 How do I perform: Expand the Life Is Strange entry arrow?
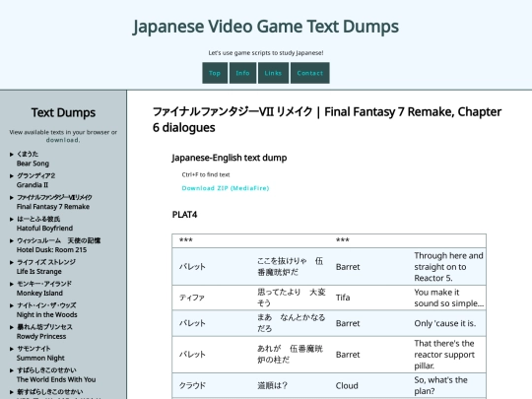[x=12, y=262]
